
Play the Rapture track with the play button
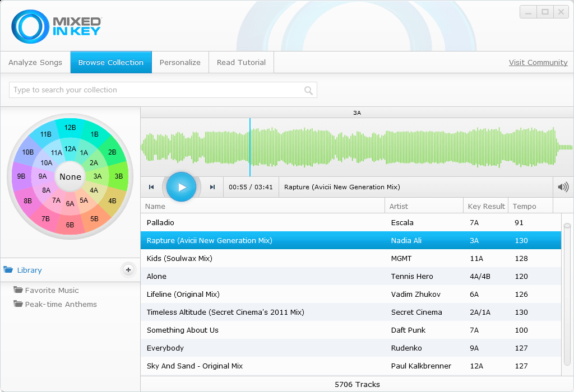180,186
